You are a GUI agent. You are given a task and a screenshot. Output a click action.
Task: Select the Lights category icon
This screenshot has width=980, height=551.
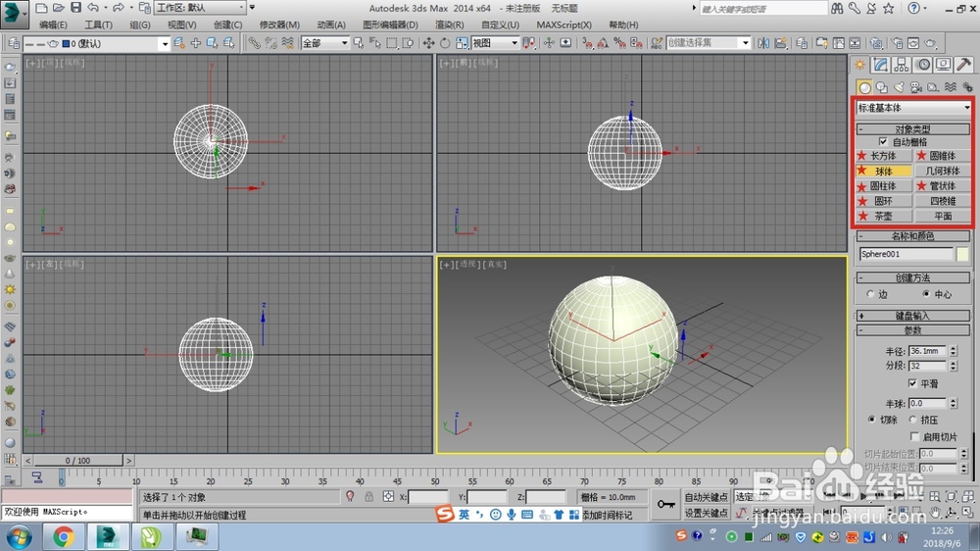coord(899,87)
